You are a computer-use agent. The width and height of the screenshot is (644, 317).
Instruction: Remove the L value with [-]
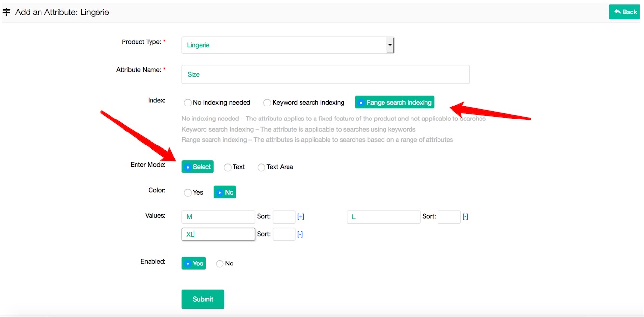[466, 217]
